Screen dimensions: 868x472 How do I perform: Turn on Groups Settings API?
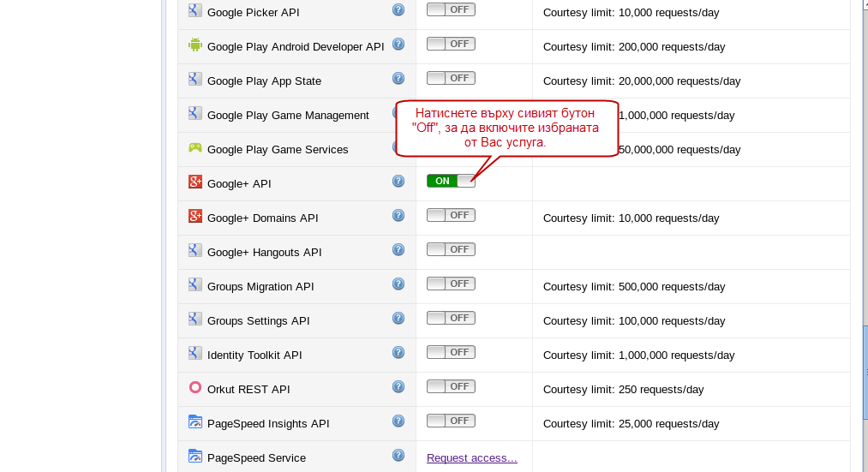pyautogui.click(x=451, y=318)
